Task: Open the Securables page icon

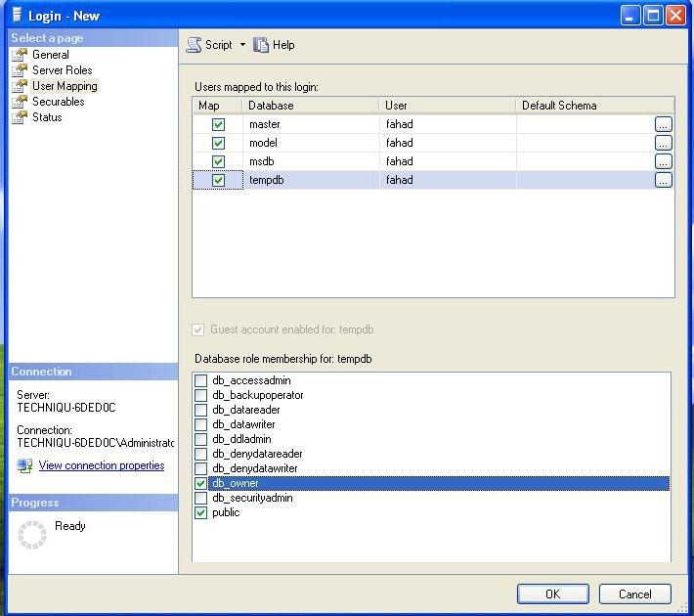Action: point(19,102)
